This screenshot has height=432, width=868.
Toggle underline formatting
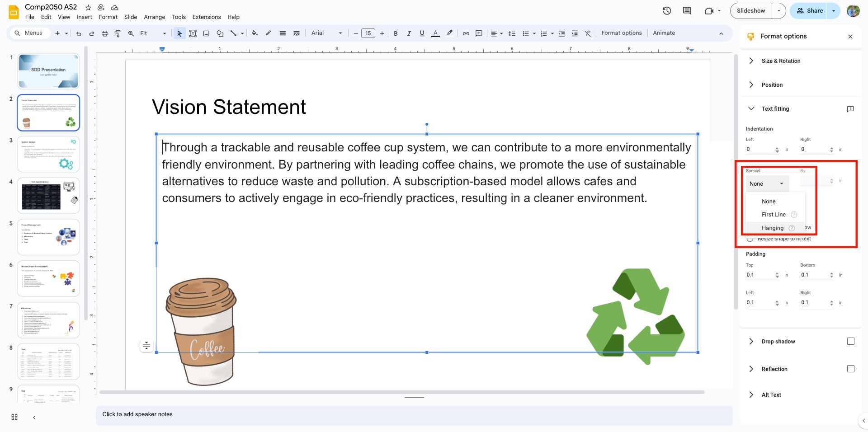tap(422, 33)
